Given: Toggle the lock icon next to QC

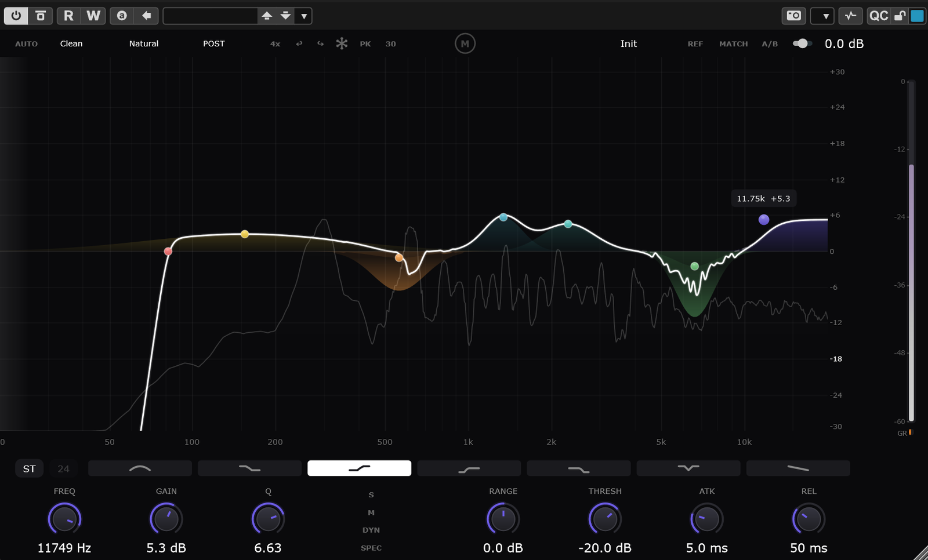Looking at the screenshot, I should [900, 16].
